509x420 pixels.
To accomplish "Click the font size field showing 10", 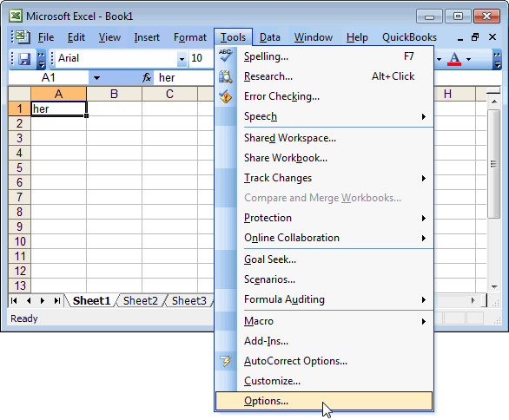I will tap(201, 59).
